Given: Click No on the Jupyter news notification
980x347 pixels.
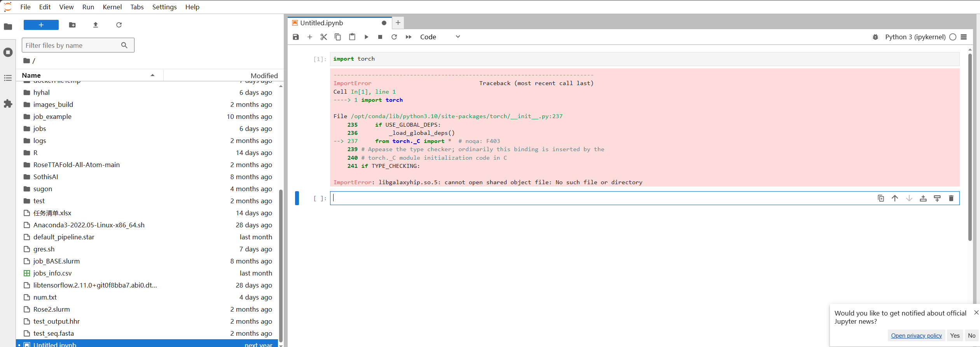Looking at the screenshot, I should pyautogui.click(x=972, y=335).
